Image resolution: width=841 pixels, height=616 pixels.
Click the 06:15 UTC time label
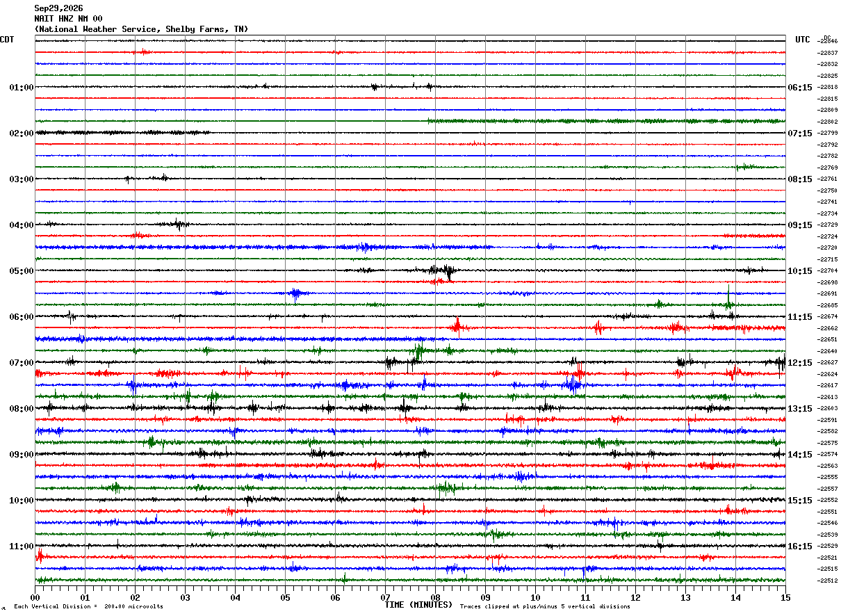coord(799,88)
